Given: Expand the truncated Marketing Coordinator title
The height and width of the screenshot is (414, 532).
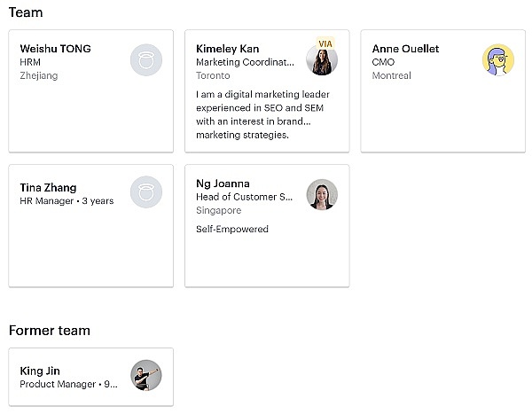Looking at the screenshot, I should [x=245, y=62].
